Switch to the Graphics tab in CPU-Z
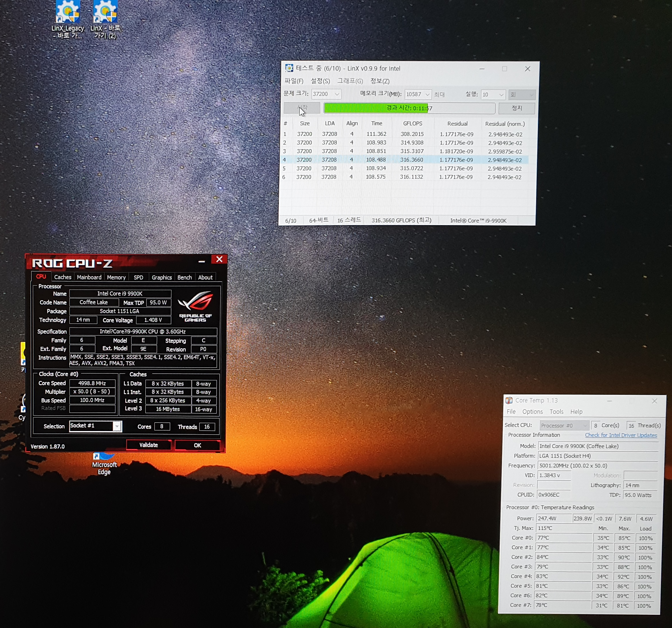Image resolution: width=672 pixels, height=628 pixels. coord(162,277)
